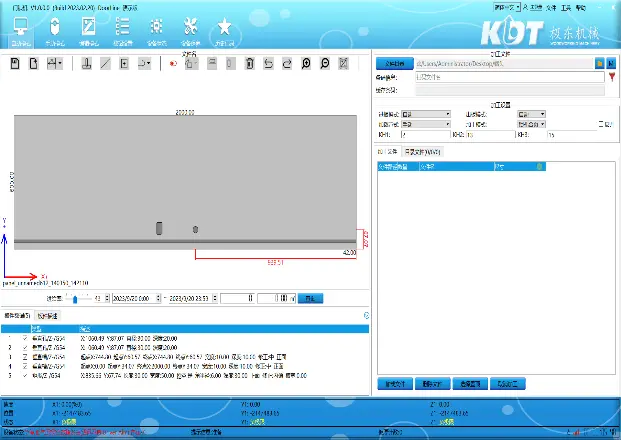Viewport: 621px width, 440px height.
Task: Click the red funnel filter icon
Action: coord(612,77)
